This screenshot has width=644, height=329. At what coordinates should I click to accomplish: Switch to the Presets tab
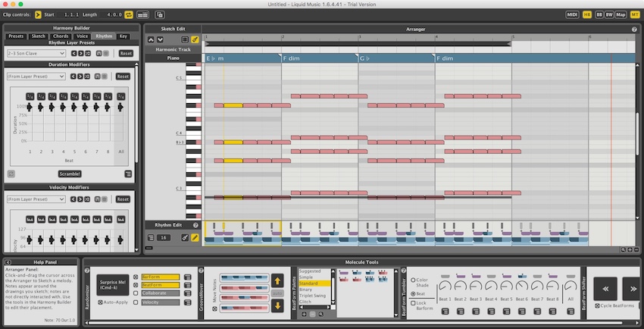pyautogui.click(x=16, y=36)
